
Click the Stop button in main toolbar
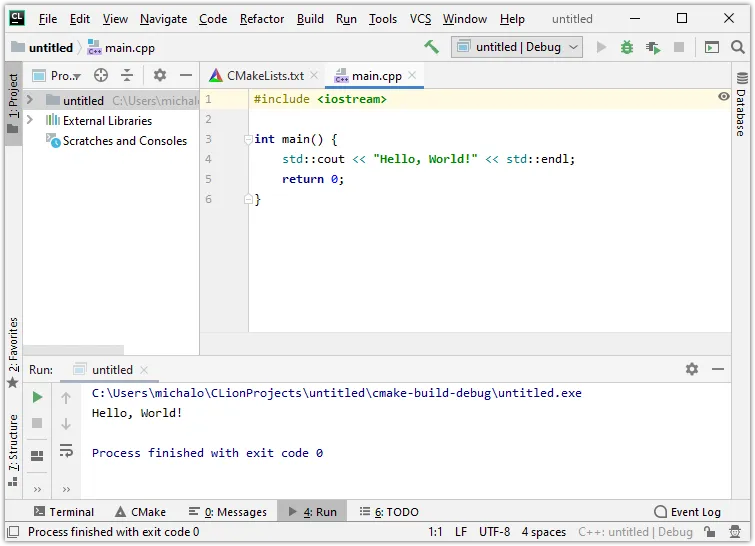pos(679,47)
